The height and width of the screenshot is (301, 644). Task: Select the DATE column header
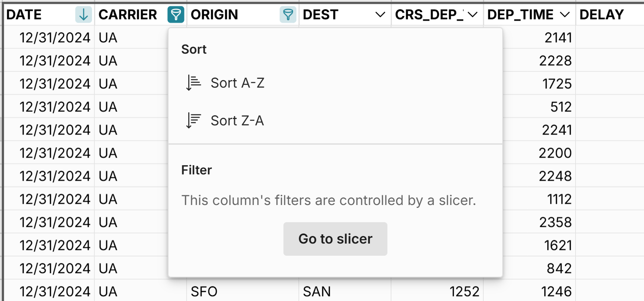tap(24, 14)
